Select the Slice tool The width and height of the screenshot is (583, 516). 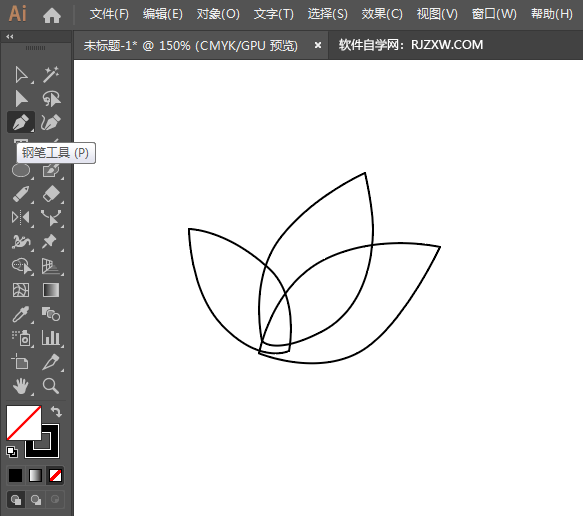coord(50,362)
